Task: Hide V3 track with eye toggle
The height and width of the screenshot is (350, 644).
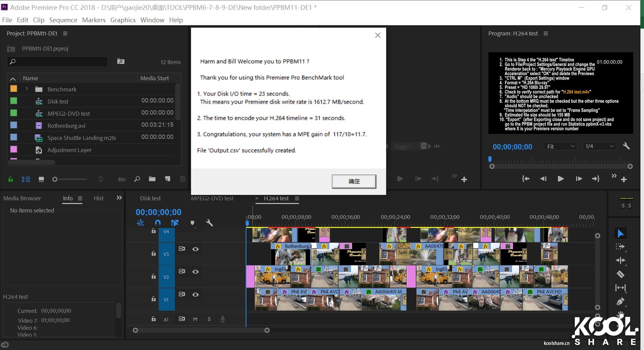Action: 195,249
